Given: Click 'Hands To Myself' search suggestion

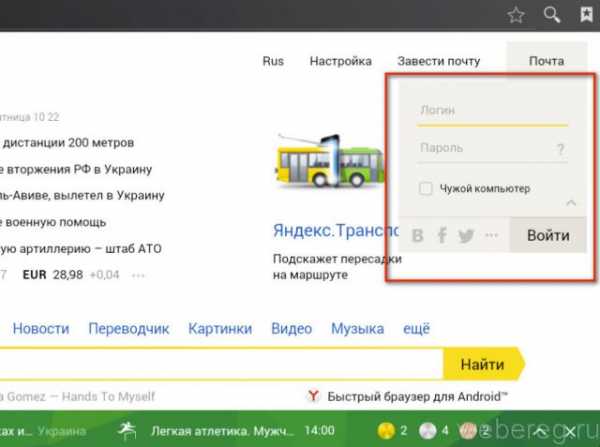Looking at the screenshot, I should click(x=108, y=396).
